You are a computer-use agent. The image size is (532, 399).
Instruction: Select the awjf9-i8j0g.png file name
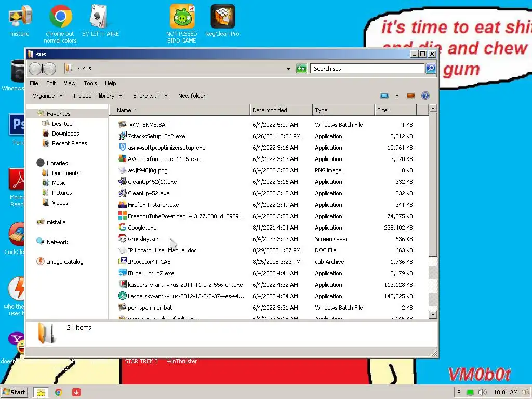(x=148, y=170)
